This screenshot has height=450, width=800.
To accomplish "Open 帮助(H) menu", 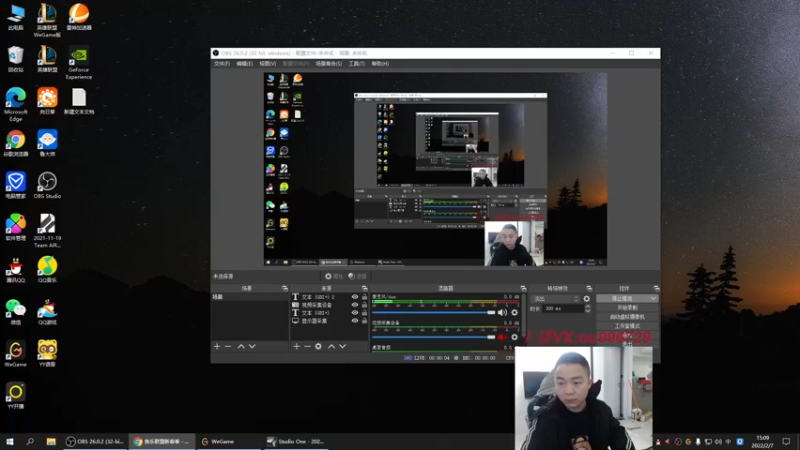I will pos(380,64).
